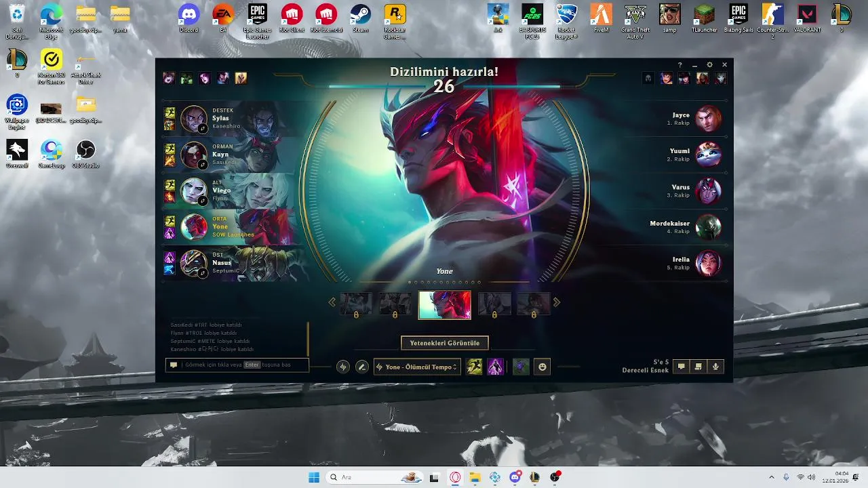Open File Explorer from taskbar
The image size is (868, 488).
point(475,477)
